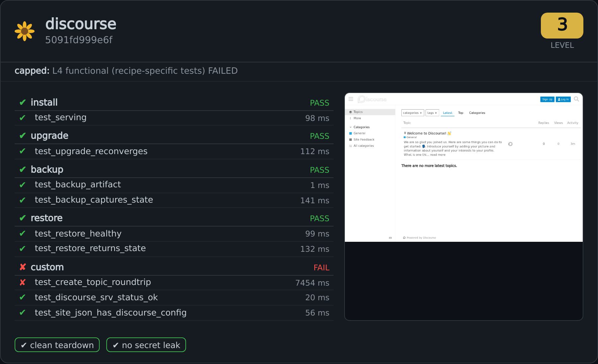Switch to the Latest tab
The width and height of the screenshot is (598, 364).
pos(448,113)
